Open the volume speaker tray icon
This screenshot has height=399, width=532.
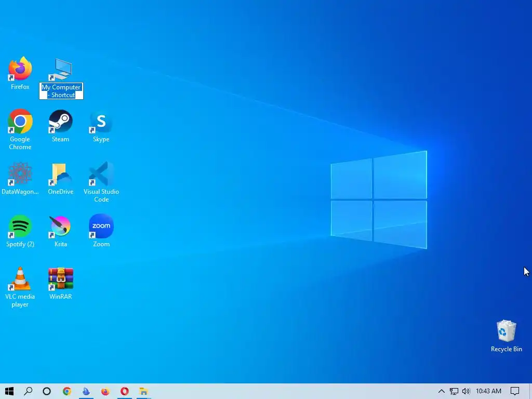[x=466, y=391]
